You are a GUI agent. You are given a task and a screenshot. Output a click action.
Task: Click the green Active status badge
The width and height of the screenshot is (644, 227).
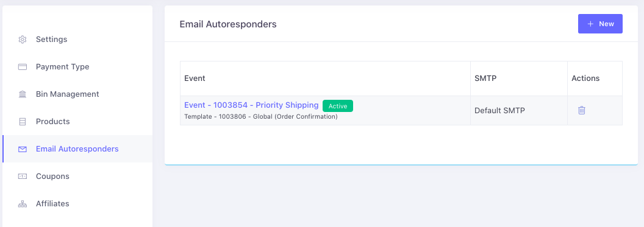coord(338,106)
